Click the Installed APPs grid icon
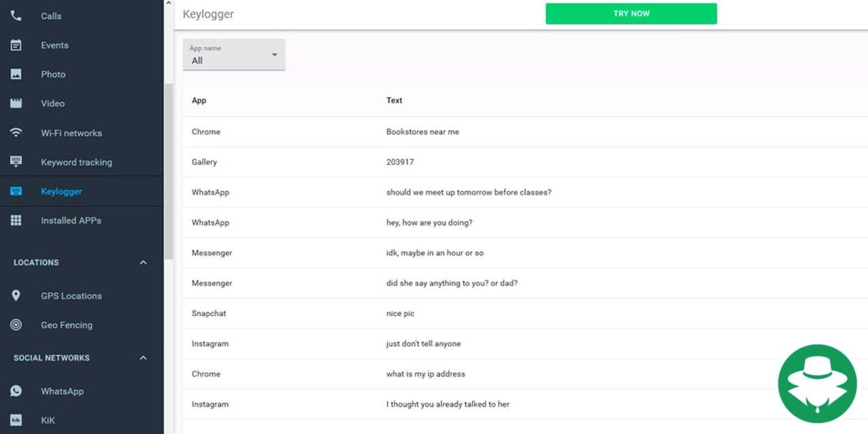This screenshot has height=434, width=868. point(16,220)
